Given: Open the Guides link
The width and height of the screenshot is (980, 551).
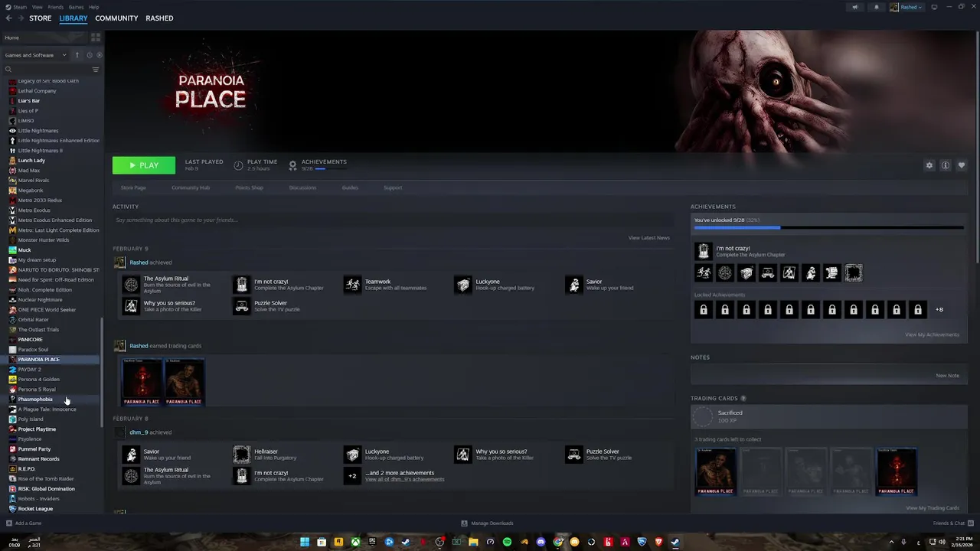Looking at the screenshot, I should point(350,187).
